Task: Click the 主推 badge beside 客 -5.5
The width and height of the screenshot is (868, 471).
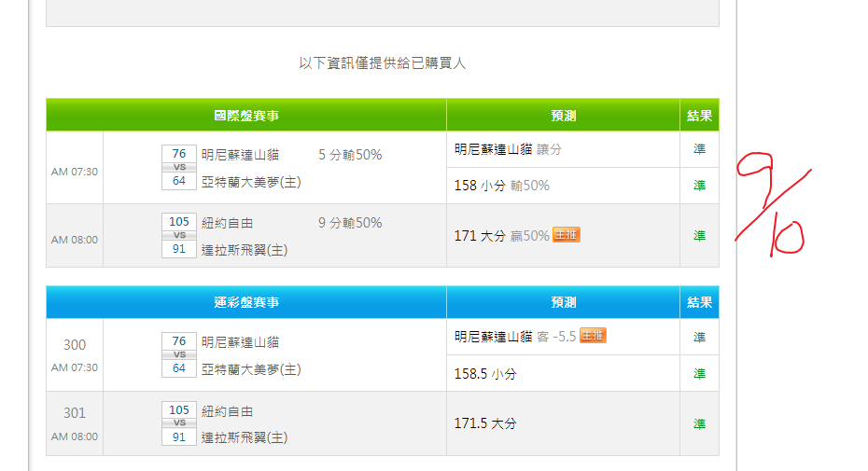Action: click(593, 336)
